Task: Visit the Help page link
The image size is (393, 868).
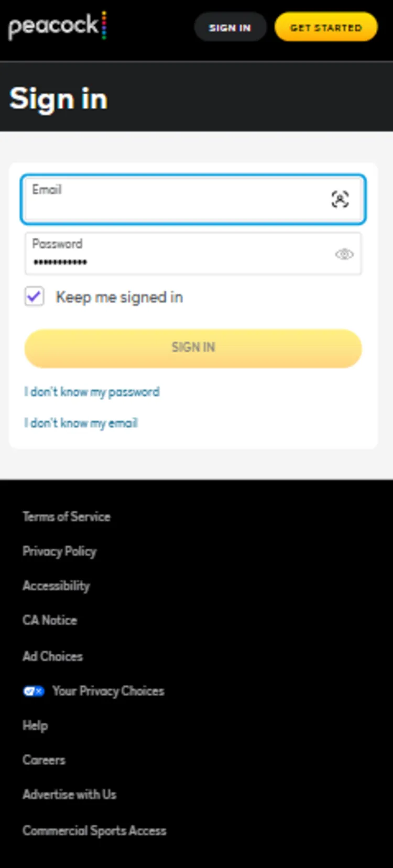Action: click(x=35, y=726)
